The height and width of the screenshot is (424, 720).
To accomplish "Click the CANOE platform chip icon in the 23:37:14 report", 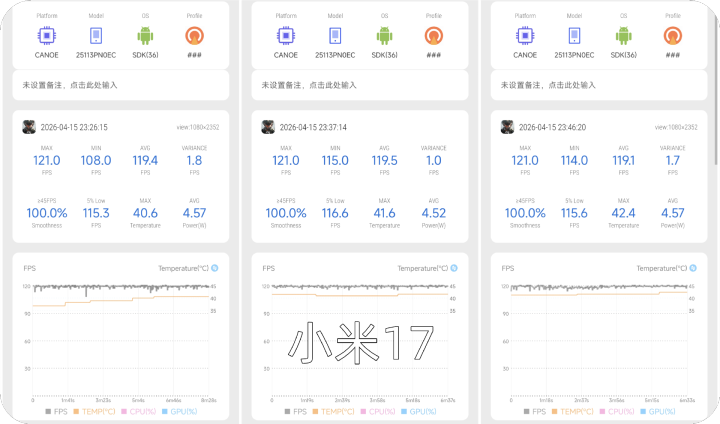I will (286, 35).
